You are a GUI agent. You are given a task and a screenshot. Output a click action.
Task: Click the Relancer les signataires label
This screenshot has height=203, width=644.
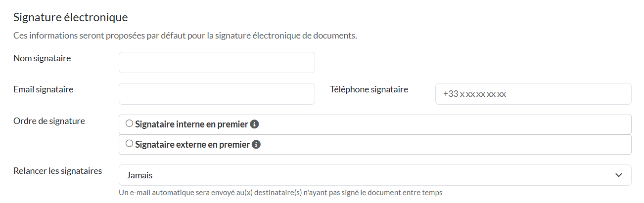point(57,171)
